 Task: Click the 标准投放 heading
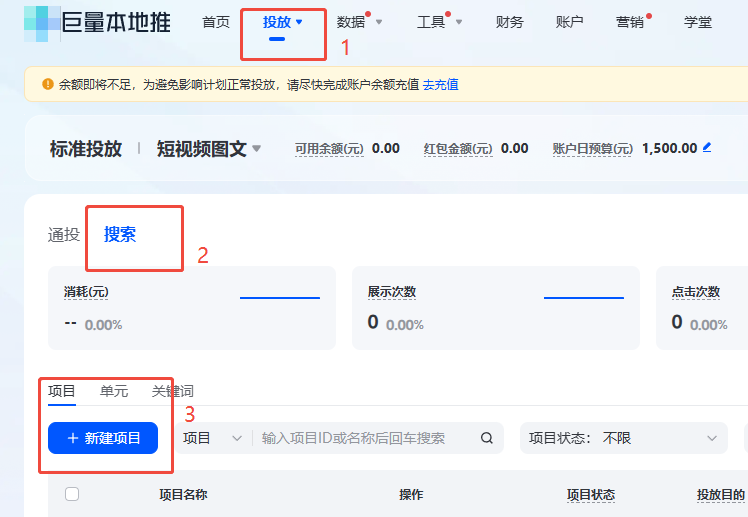pos(86,149)
